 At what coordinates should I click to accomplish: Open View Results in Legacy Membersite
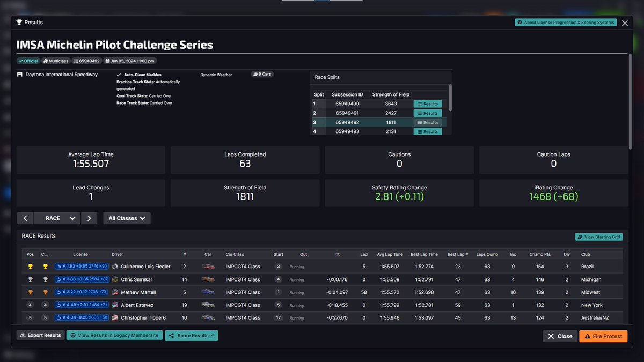[114, 335]
